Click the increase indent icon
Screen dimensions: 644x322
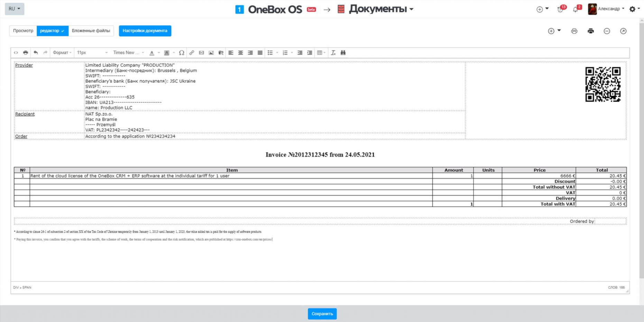309,53
